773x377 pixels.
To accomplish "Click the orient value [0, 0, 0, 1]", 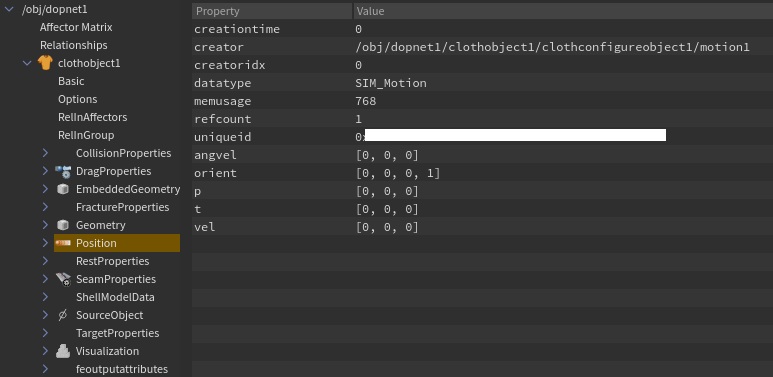I will [397, 173].
